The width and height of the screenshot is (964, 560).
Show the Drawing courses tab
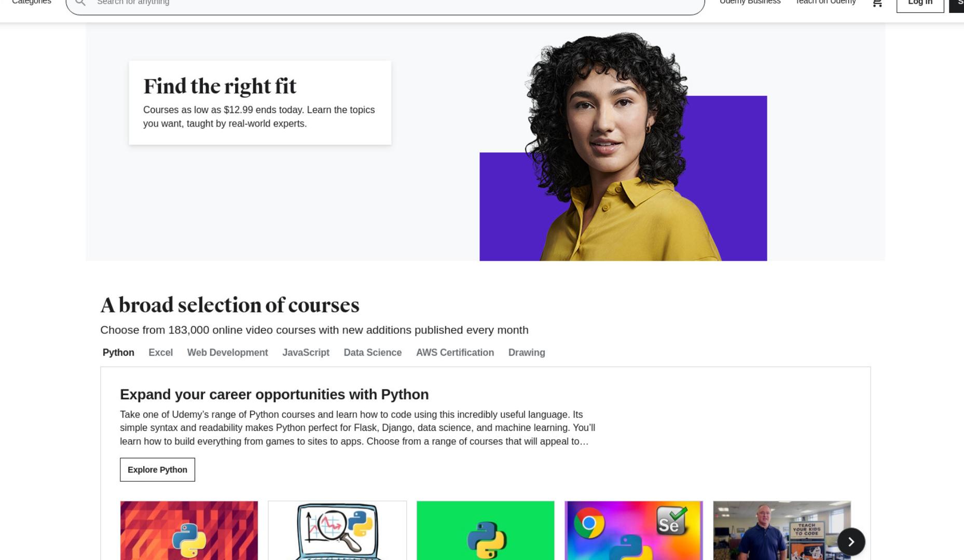coord(527,353)
